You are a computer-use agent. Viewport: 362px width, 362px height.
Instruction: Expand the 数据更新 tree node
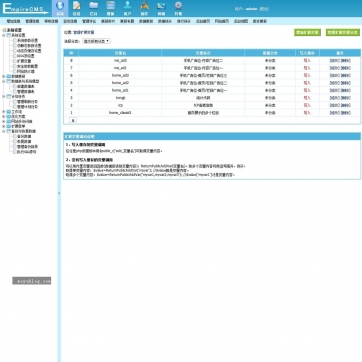point(4,76)
